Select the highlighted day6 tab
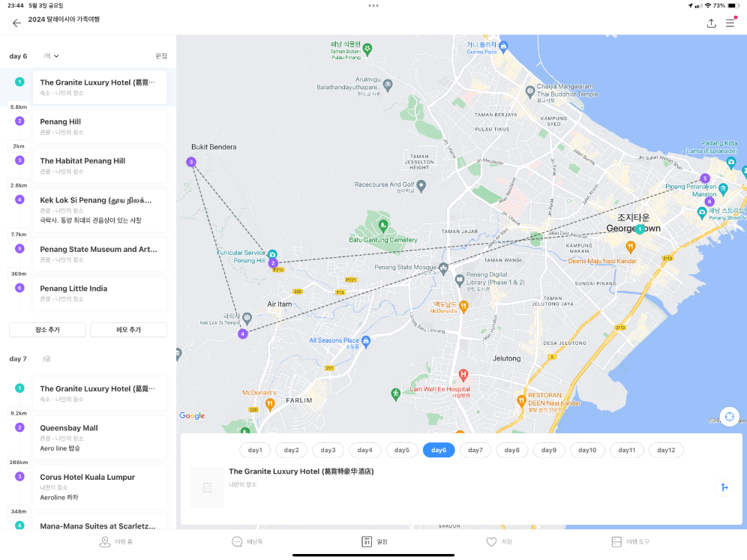Viewport: 747px width, 560px height. click(x=439, y=450)
